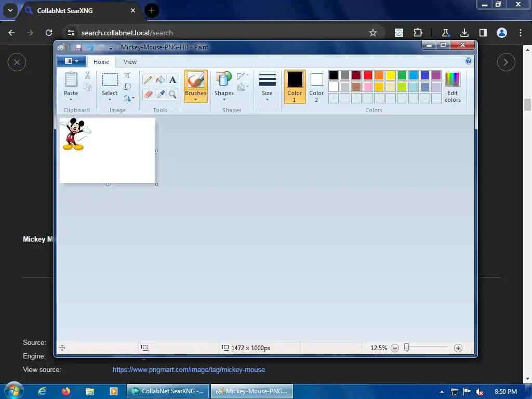Open Chrome's tab search chevron
The width and height of the screenshot is (532, 399).
tap(10, 10)
